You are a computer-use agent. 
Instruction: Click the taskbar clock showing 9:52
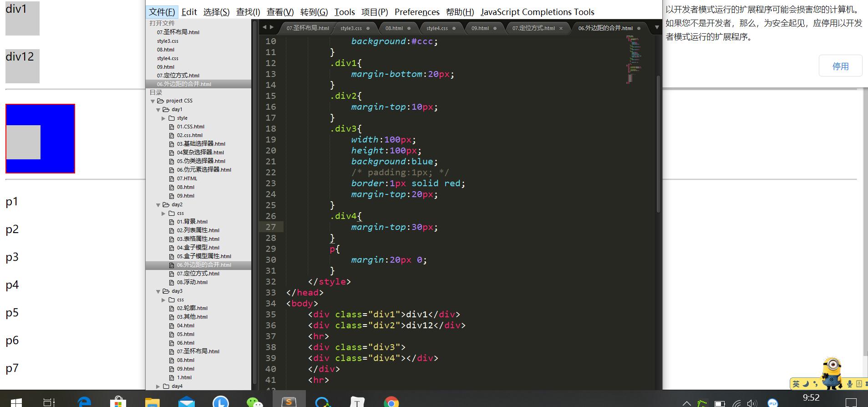811,398
